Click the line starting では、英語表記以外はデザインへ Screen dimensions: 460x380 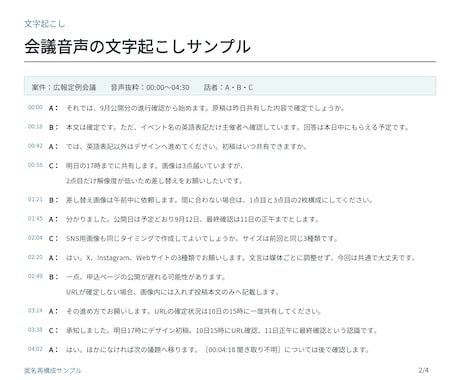click(186, 146)
